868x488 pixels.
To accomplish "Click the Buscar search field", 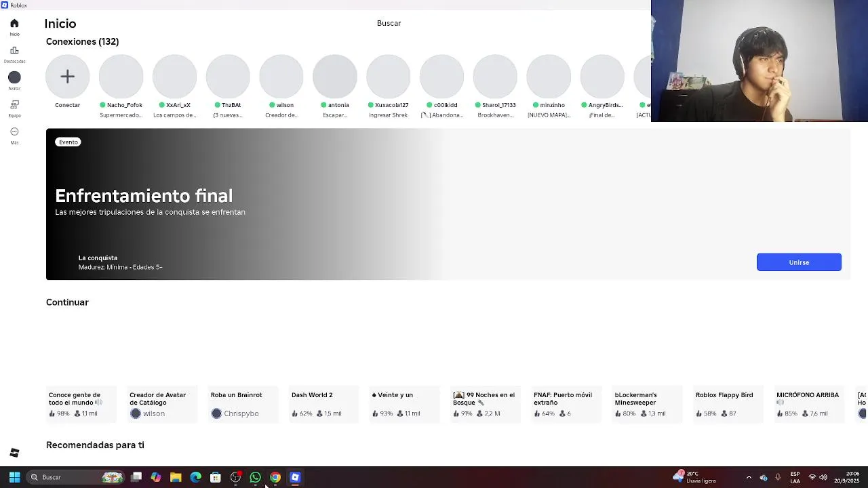I will [x=389, y=23].
